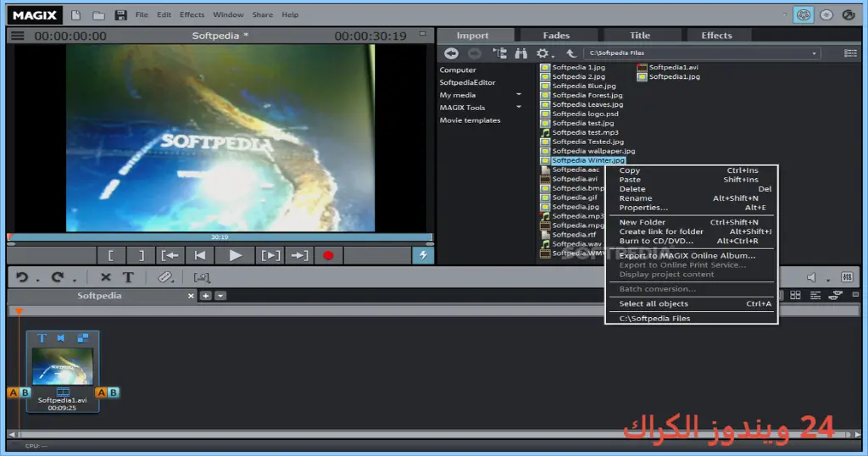The image size is (868, 456).
Task: Click the delete X icon in edit toolbar
Action: click(x=105, y=277)
